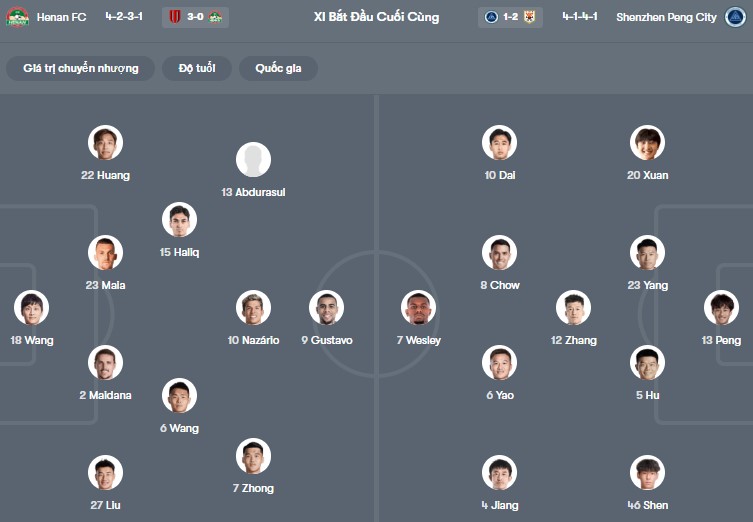The image size is (753, 522).
Task: Select the Giá trị chuyển nhượng filter
Action: point(81,68)
